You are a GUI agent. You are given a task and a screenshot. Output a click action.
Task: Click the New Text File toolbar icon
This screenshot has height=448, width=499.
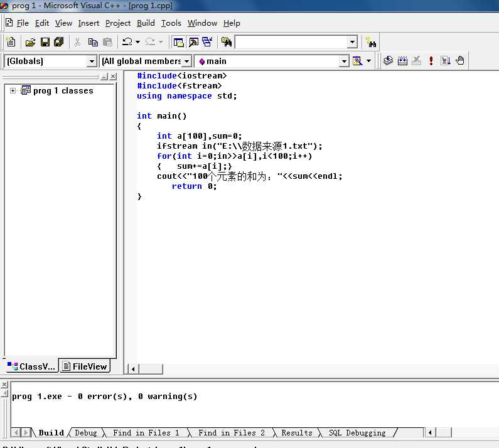click(11, 42)
